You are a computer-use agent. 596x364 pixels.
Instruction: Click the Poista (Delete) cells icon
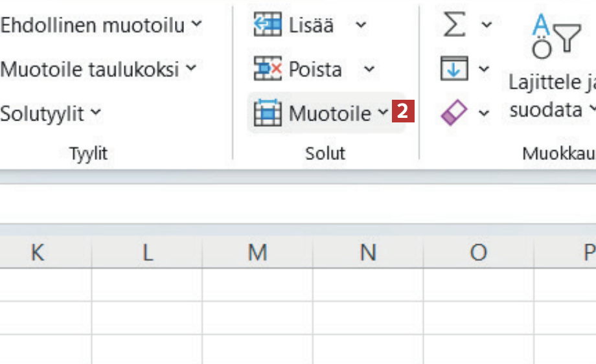pyautogui.click(x=267, y=69)
